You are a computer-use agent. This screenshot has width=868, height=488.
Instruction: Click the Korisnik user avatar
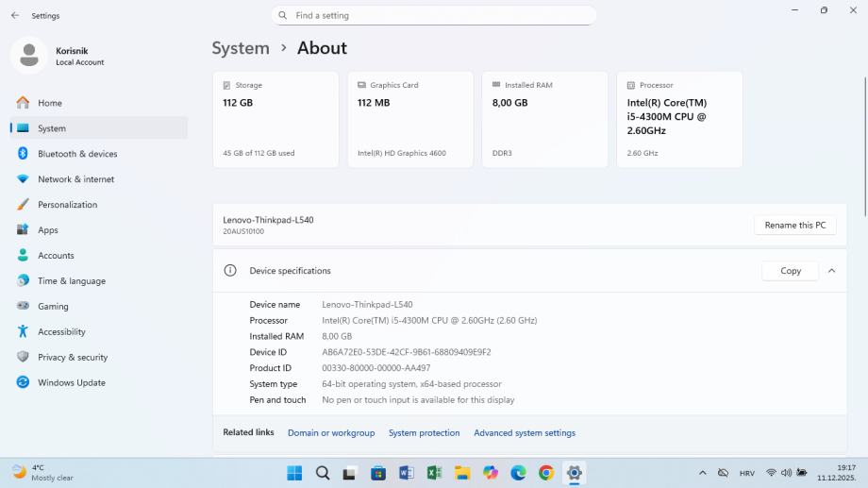click(29, 56)
